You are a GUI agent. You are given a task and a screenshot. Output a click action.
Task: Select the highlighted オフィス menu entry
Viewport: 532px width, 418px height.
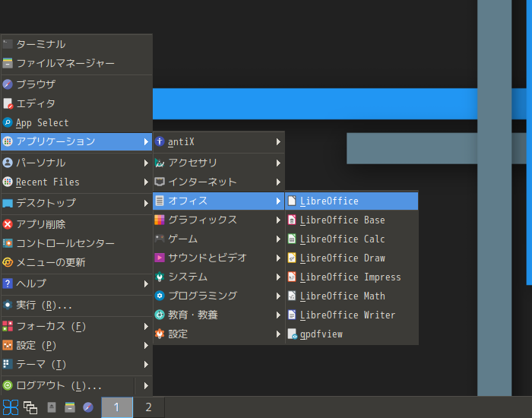(219, 201)
